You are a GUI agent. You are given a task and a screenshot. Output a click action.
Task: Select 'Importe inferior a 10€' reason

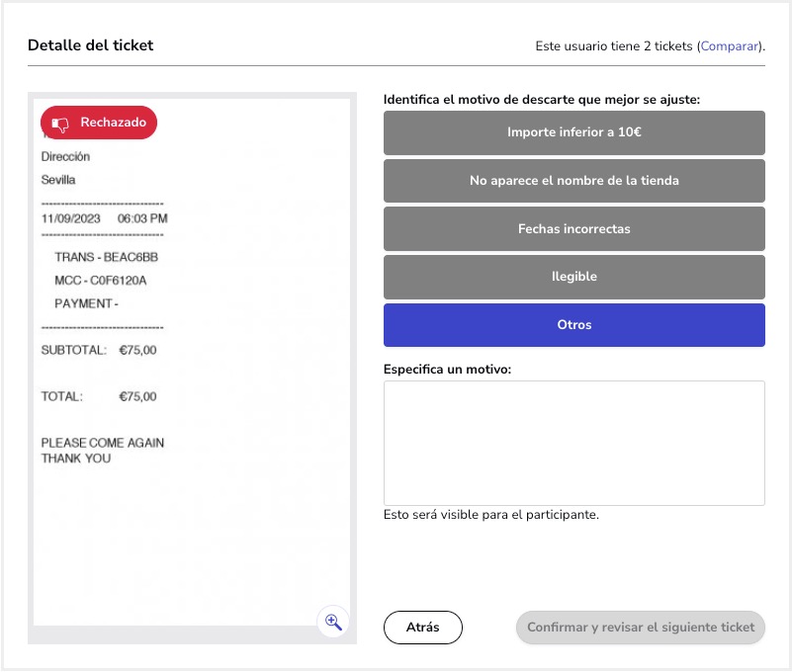573,132
